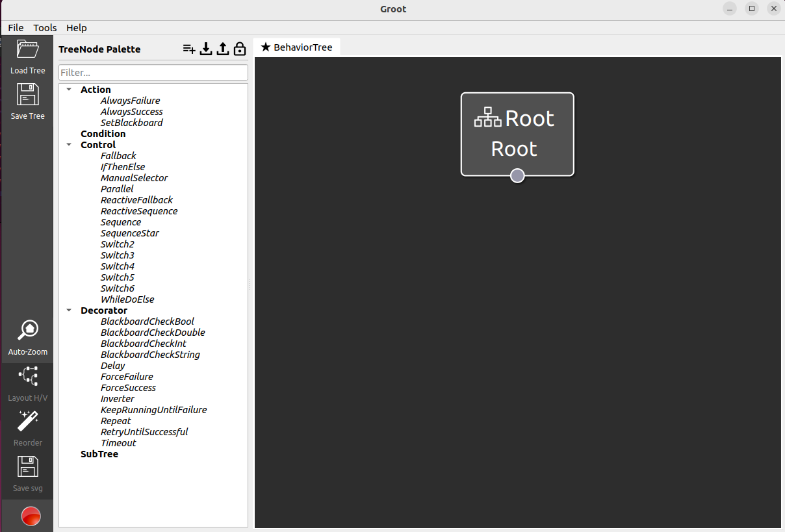Click the Control category label

click(98, 145)
